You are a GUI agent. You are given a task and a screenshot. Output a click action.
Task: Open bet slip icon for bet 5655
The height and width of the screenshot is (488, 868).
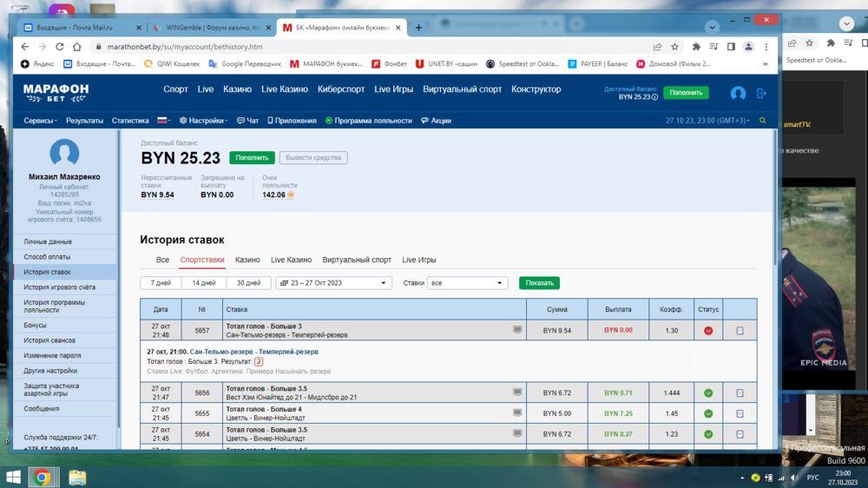pos(740,413)
